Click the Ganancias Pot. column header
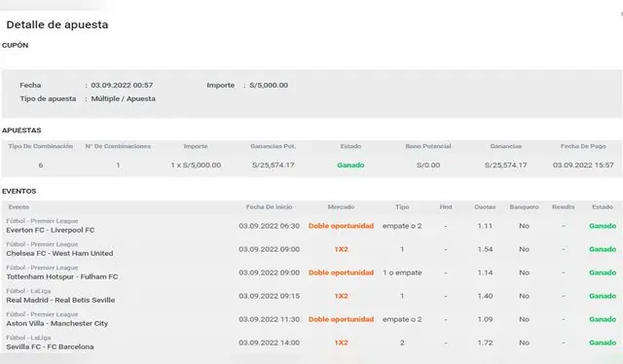Viewport: 623px width, 364px height. (273, 146)
